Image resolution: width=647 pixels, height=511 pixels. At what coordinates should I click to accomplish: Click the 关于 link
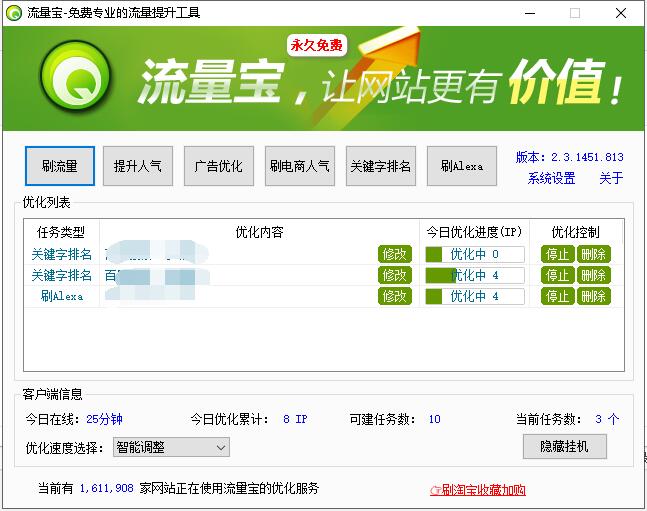coord(611,178)
